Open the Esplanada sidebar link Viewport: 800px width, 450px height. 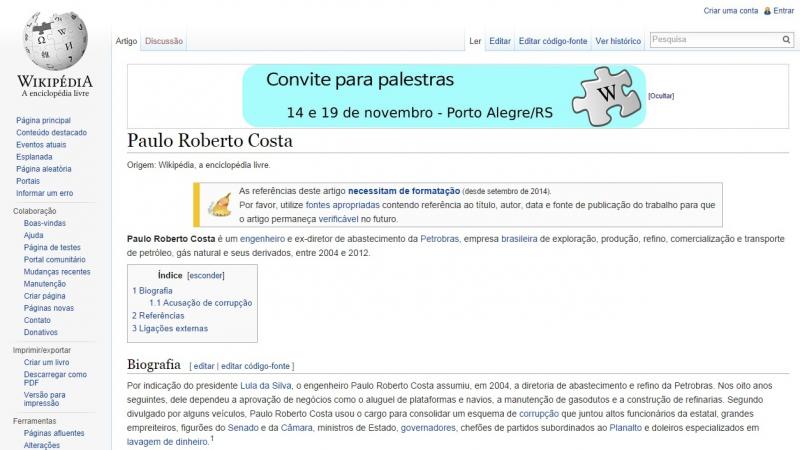click(34, 157)
